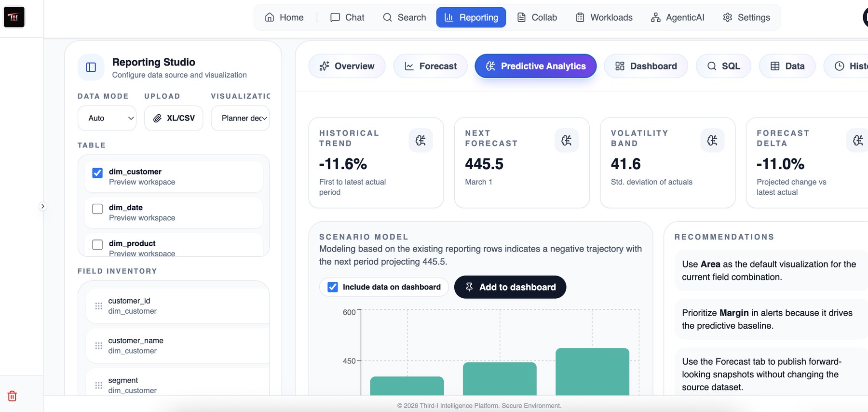Click the Forecast tab publish recommendation
868x412 pixels.
[x=771, y=372]
